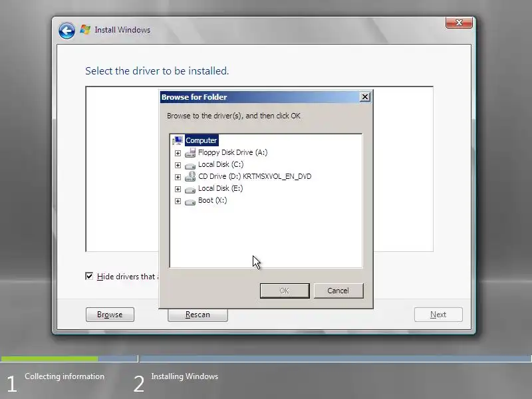Expand Boot (X:) node

178,201
